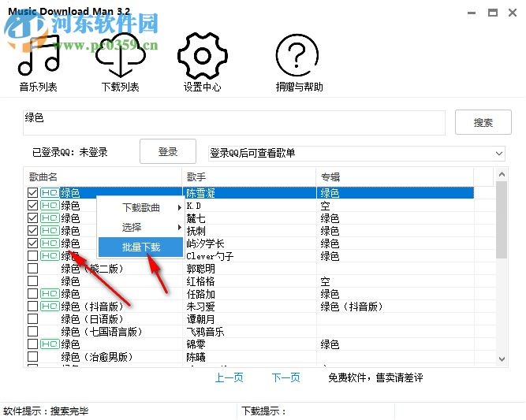Click the HQ badge in the 朱习爱 row
The height and width of the screenshot is (420, 526).
[x=50, y=307]
